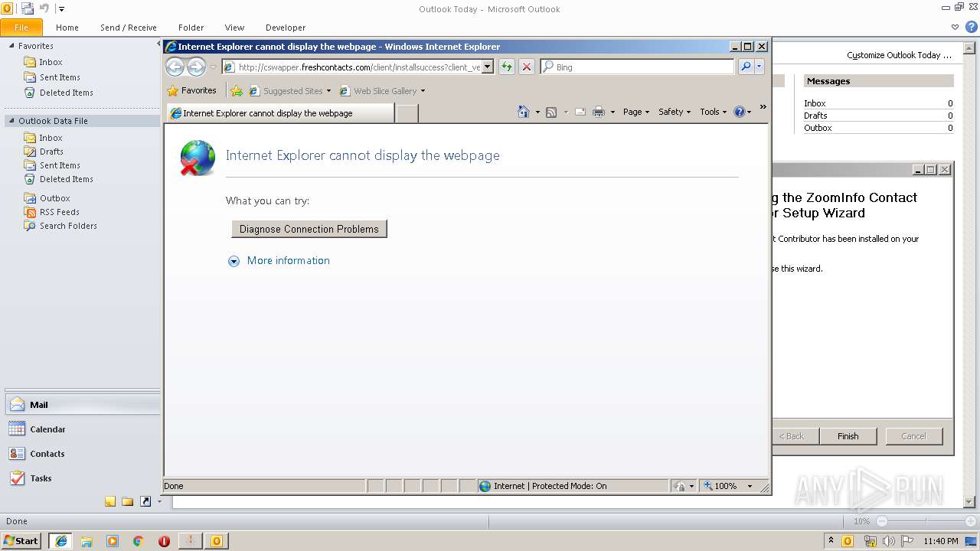Open the address bar URL dropdown

pos(488,67)
